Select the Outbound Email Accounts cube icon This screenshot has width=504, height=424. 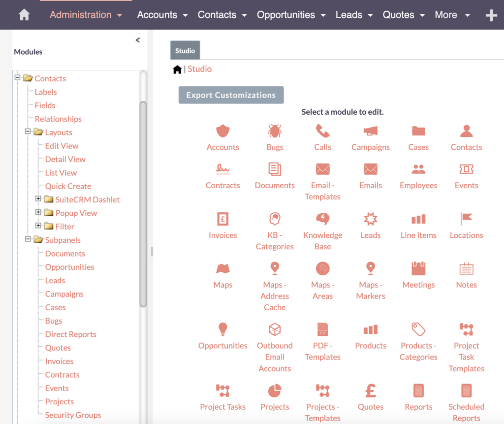pyautogui.click(x=275, y=329)
